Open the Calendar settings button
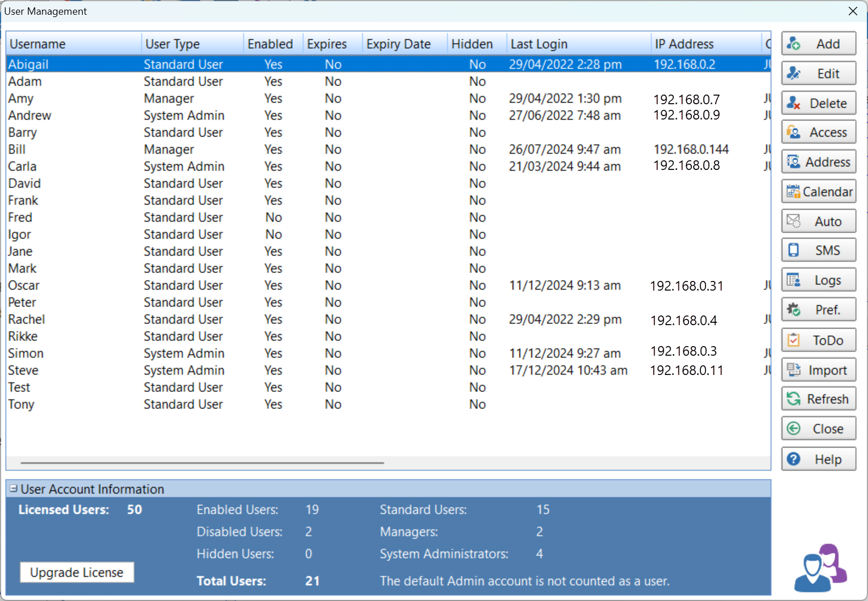868x601 pixels. pyautogui.click(x=819, y=191)
